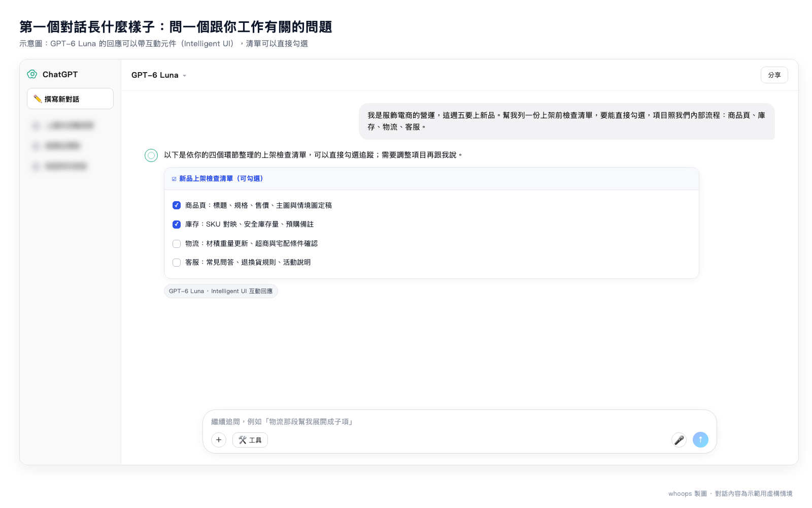812x508 pixels.
Task: Click the GPT-6 Luna Intelligent UI 互動回應 tag
Action: click(x=221, y=291)
